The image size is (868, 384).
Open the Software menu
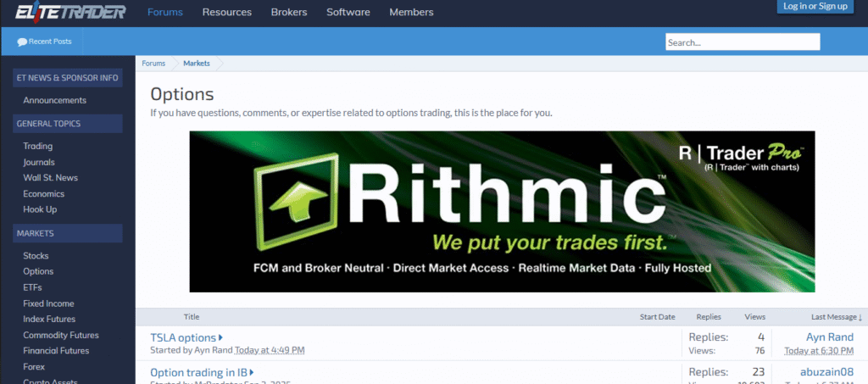tap(348, 12)
